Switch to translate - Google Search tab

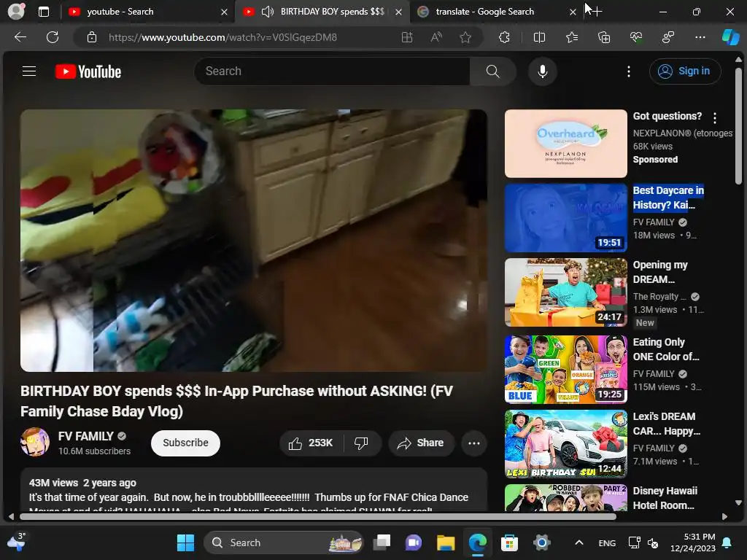[x=495, y=12]
